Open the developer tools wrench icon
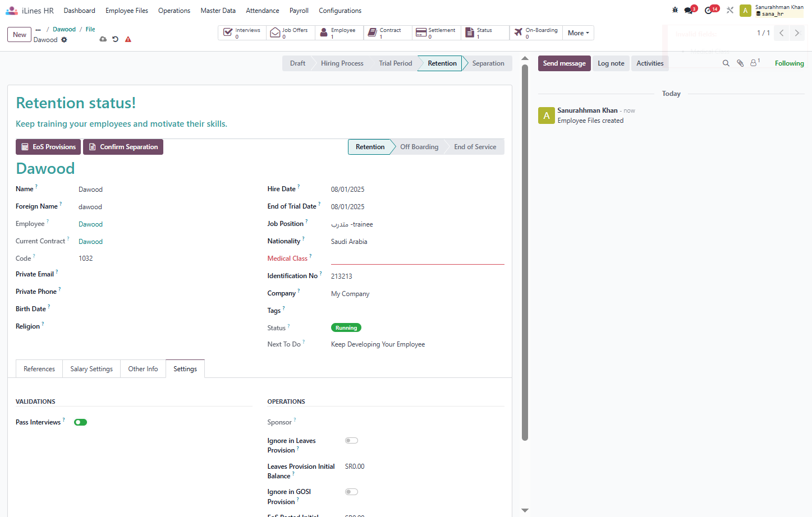 730,10
